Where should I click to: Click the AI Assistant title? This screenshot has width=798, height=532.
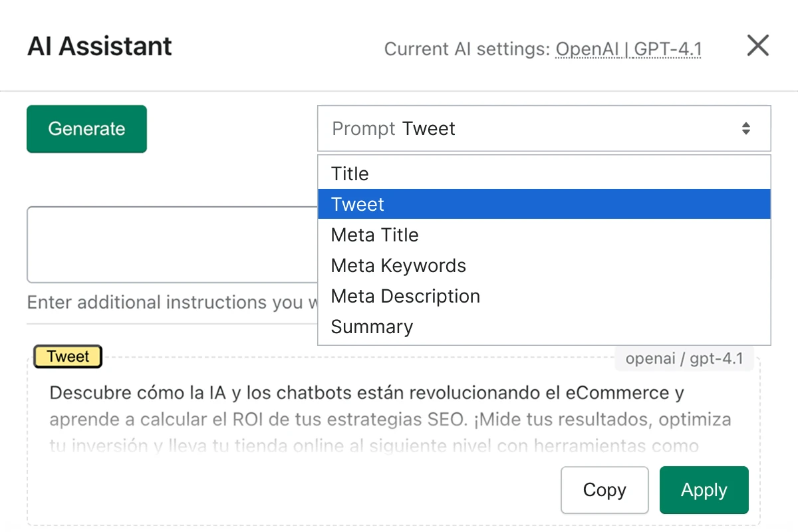[99, 45]
